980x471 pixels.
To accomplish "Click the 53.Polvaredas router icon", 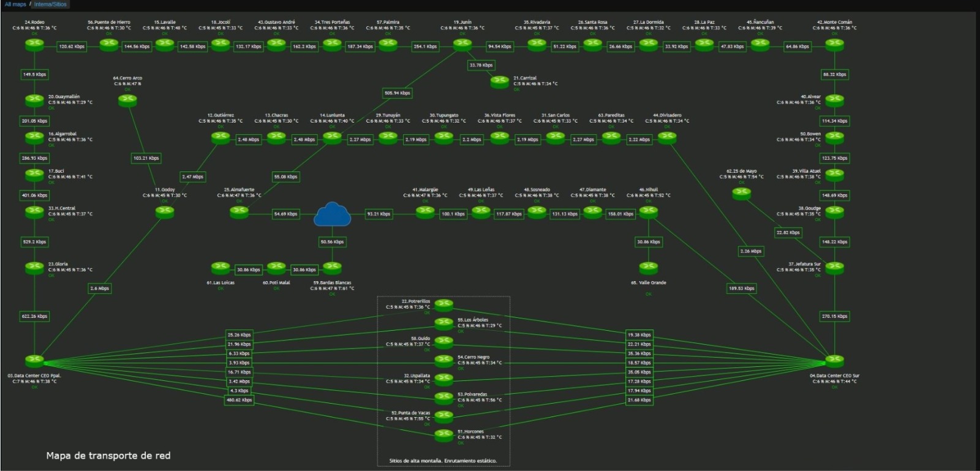I will 444,398.
